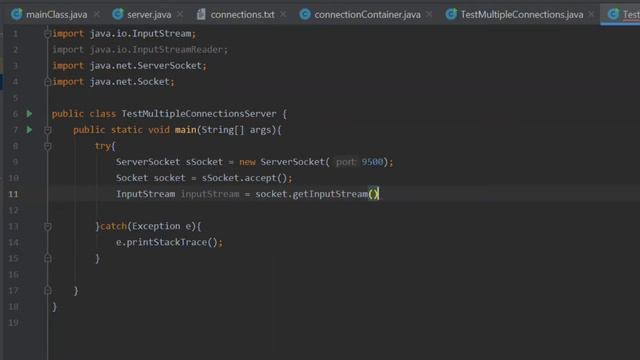Click the TestMultipleConnections.java class icon
Screen dimensions: 640x360
click(x=451, y=14)
